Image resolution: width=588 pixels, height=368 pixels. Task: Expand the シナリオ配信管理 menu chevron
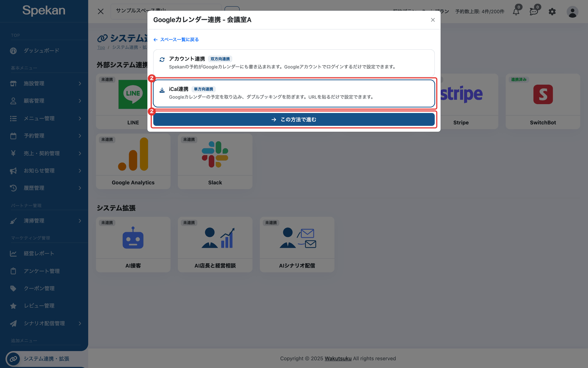point(80,323)
